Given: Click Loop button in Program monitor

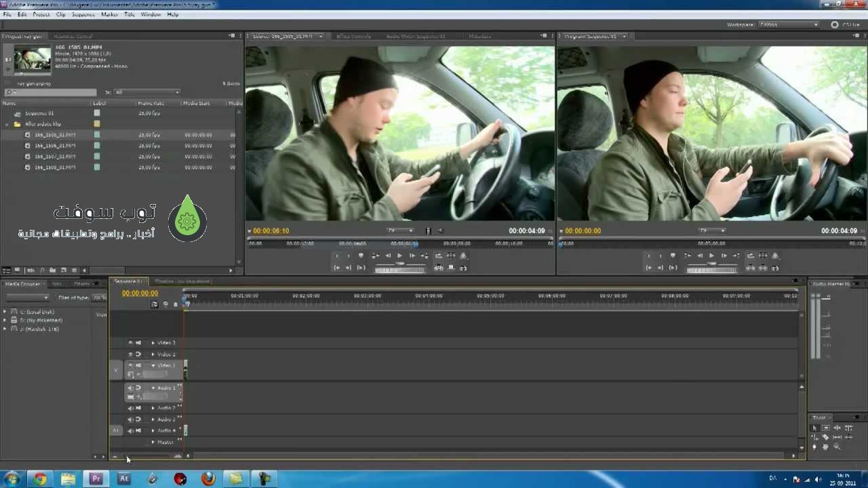Looking at the screenshot, I should click(x=750, y=256).
